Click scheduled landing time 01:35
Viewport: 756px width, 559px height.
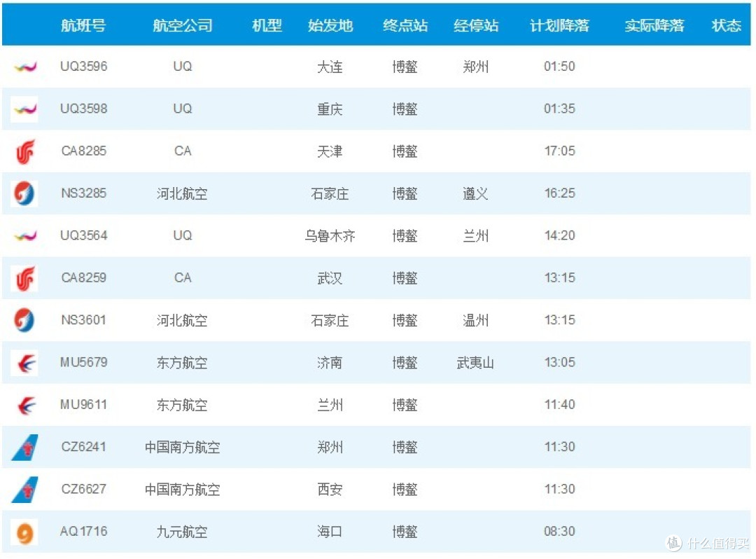[x=559, y=109]
